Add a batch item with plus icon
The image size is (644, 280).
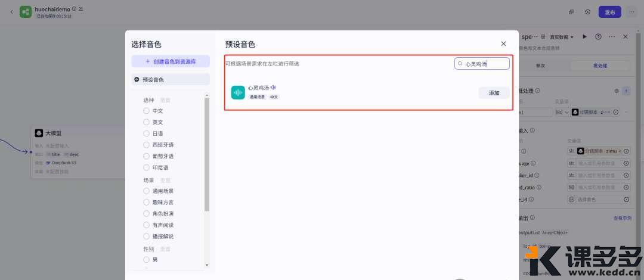(626, 91)
